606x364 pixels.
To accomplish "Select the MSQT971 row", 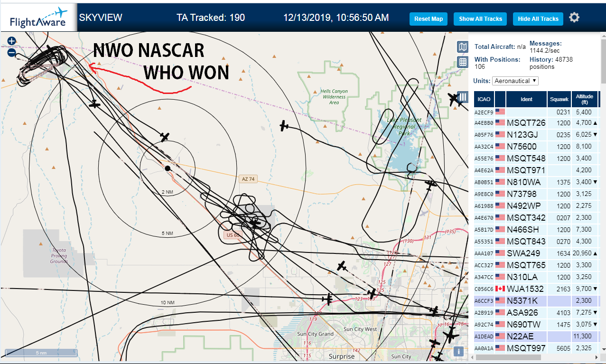I will click(536, 170).
